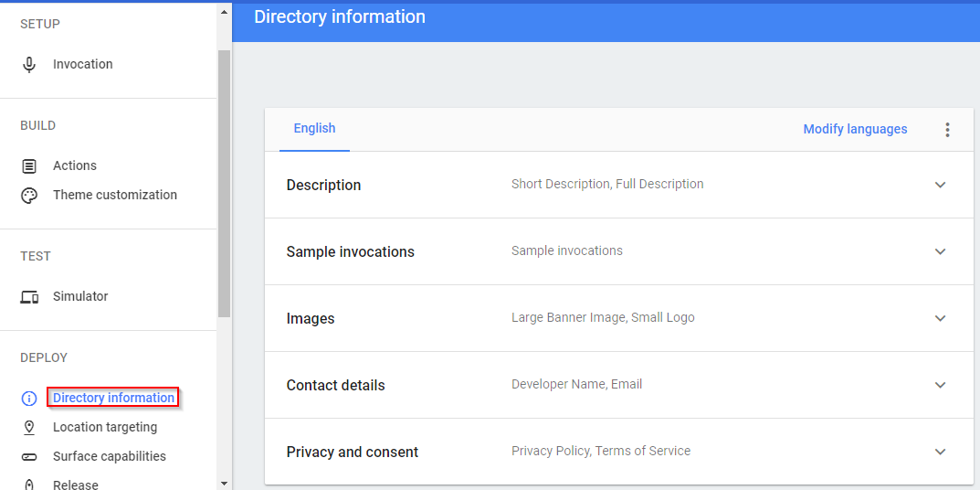Expand the Privacy and consent section chevron
The width and height of the screenshot is (980, 490).
coord(940,452)
